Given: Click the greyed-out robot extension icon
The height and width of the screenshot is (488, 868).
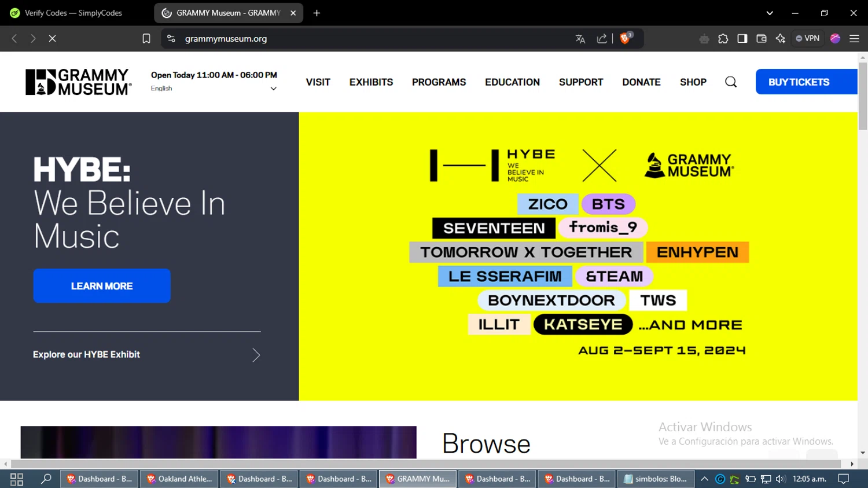Looking at the screenshot, I should [704, 39].
